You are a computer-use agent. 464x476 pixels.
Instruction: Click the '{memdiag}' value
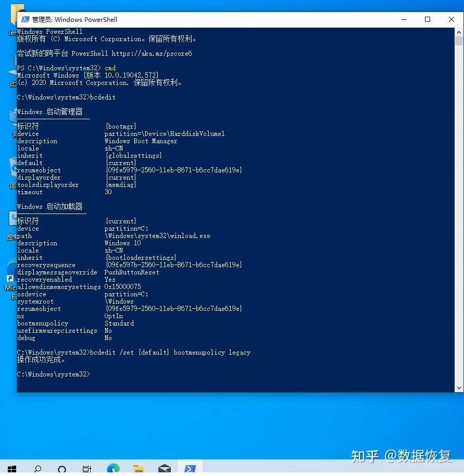(121, 185)
